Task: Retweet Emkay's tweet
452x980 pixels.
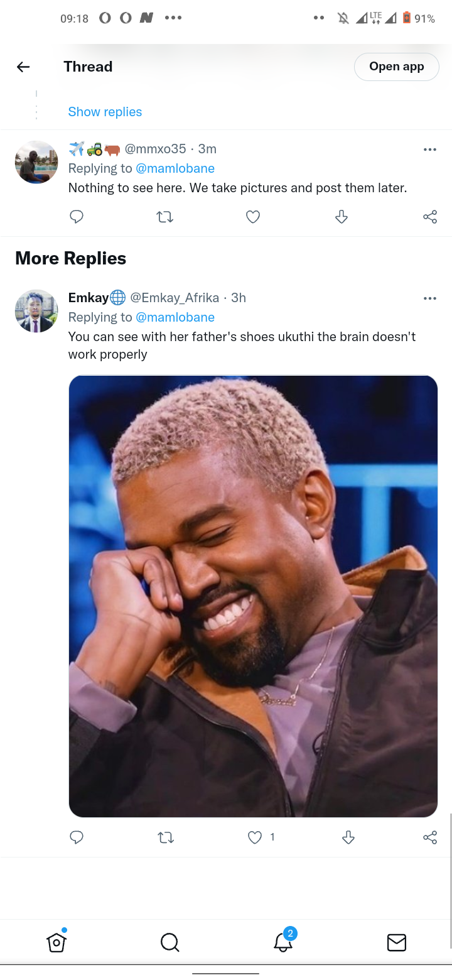Action: pyautogui.click(x=165, y=837)
